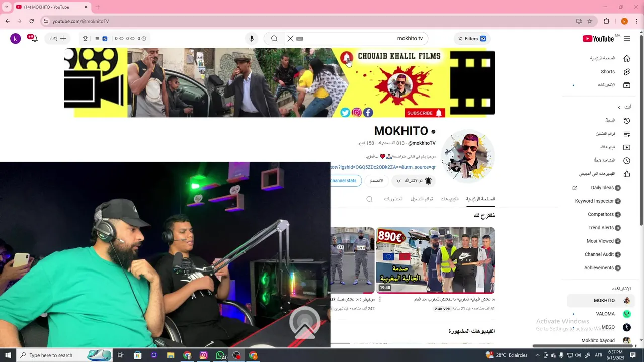Go back in Chrome
Image resolution: width=644 pixels, height=362 pixels.
7,21
